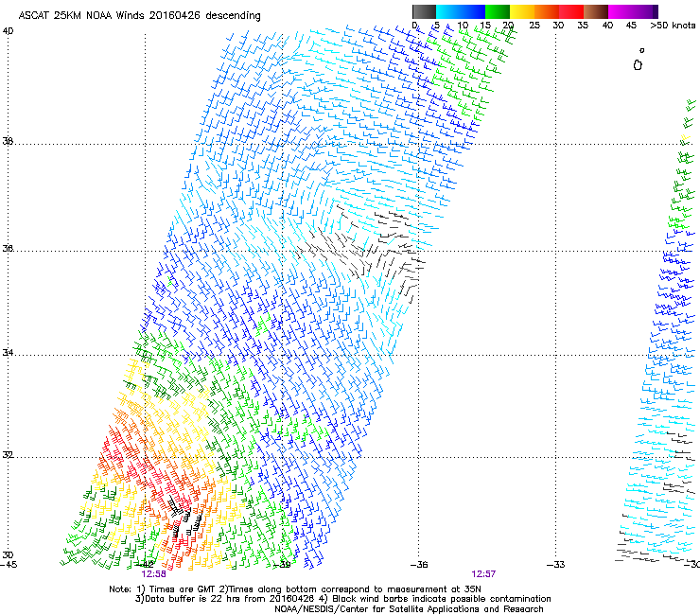Click the legend value "35"
This screenshot has width=700, height=615.
click(583, 26)
